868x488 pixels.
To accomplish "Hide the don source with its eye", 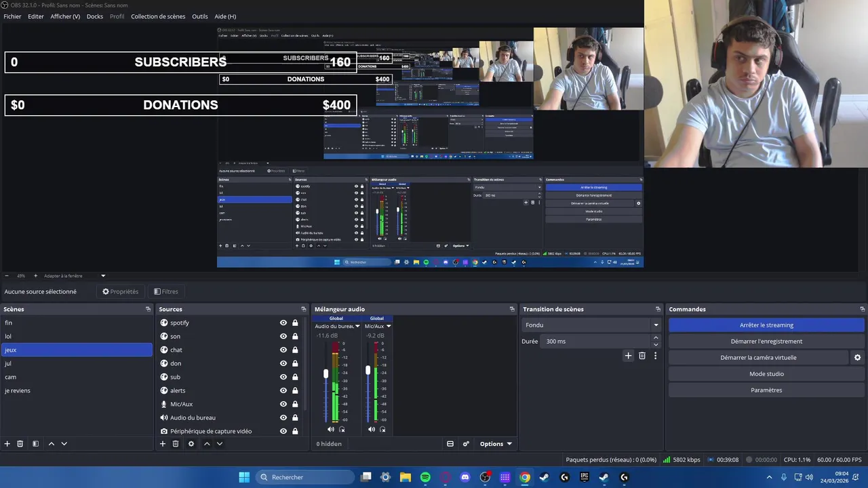I will pyautogui.click(x=283, y=363).
